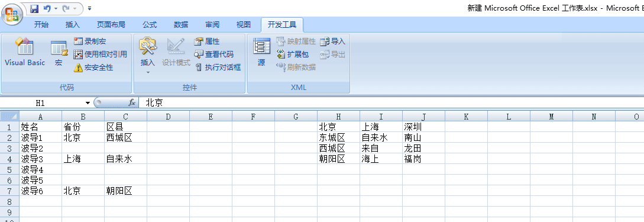The height and width of the screenshot is (222, 644).
Task: Open redo history dropdown arrow
Action: click(75, 8)
